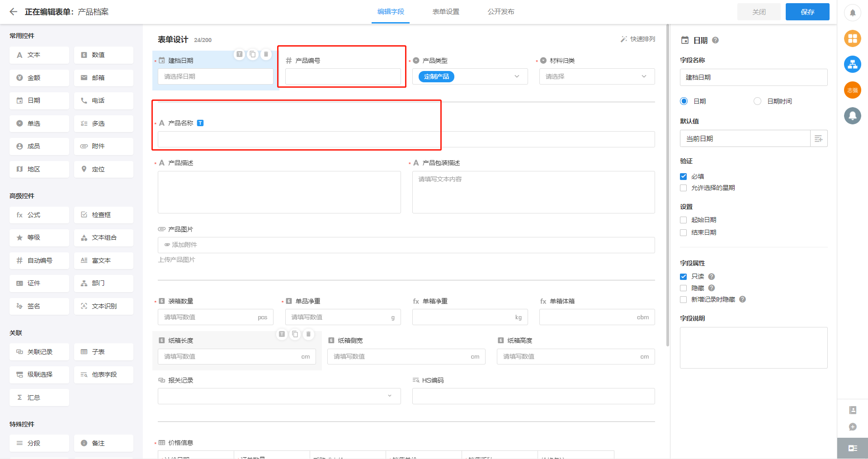Select the 日期 radio option

click(x=684, y=101)
